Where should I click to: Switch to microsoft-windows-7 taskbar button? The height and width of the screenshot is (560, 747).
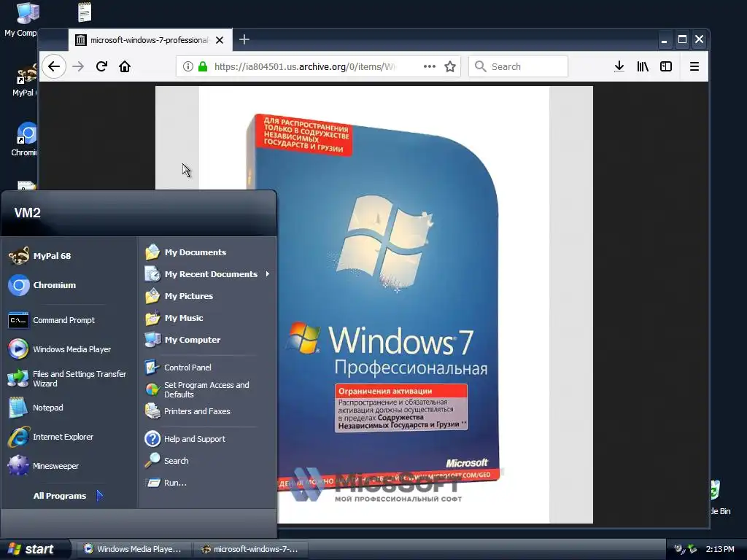coord(249,549)
